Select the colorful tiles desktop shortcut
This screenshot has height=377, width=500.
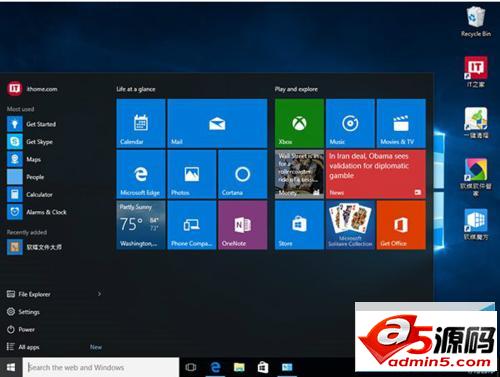tap(476, 177)
